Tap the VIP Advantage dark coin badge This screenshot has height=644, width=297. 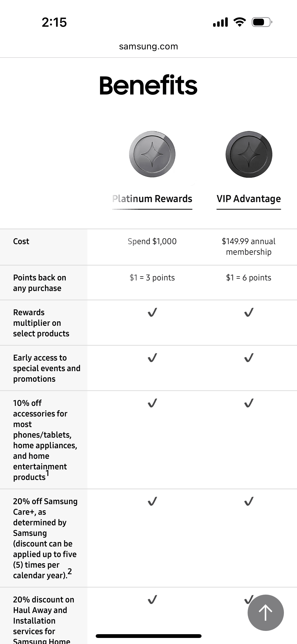pyautogui.click(x=249, y=154)
